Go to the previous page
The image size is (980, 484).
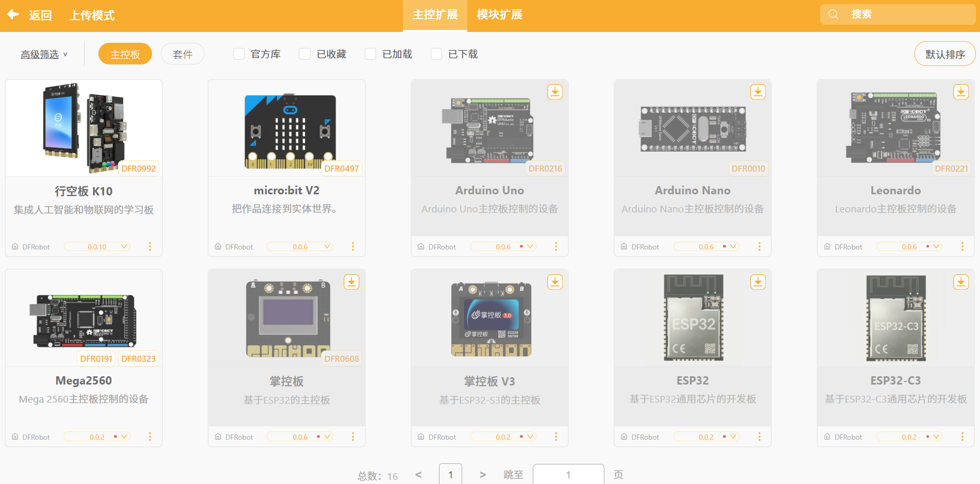(418, 474)
